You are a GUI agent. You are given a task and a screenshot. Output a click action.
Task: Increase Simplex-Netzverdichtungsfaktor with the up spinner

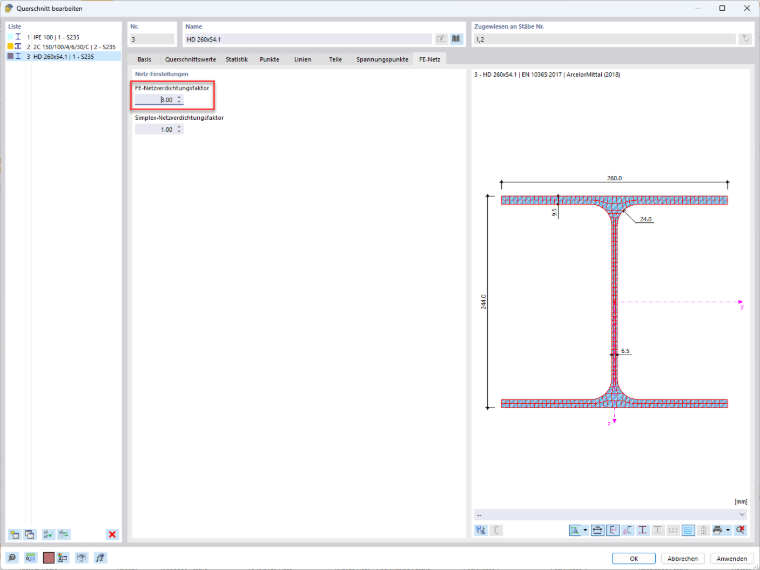coord(179,127)
